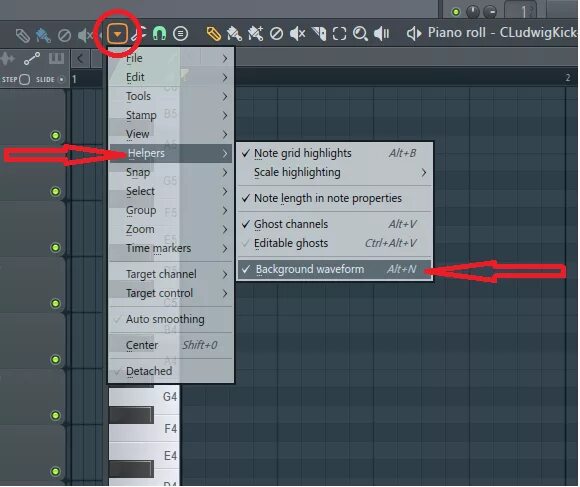Open the File menu entry

tap(171, 58)
